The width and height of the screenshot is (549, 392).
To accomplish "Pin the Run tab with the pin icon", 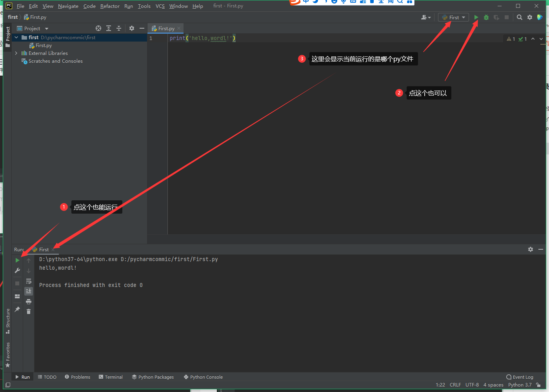I will pyautogui.click(x=17, y=309).
